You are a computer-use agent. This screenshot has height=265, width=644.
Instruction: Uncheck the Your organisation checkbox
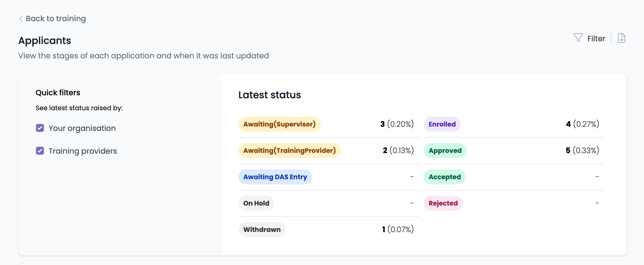point(40,128)
